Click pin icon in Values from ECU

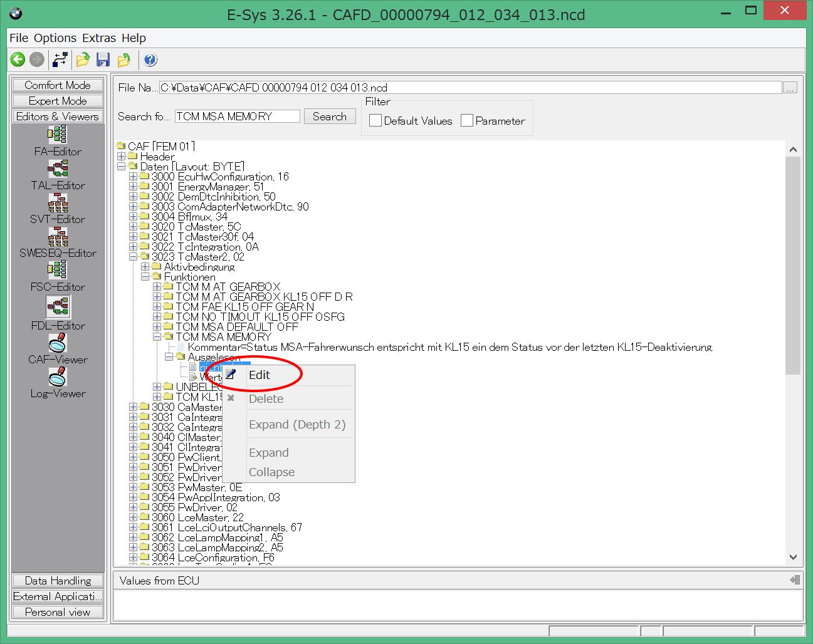tap(795, 580)
